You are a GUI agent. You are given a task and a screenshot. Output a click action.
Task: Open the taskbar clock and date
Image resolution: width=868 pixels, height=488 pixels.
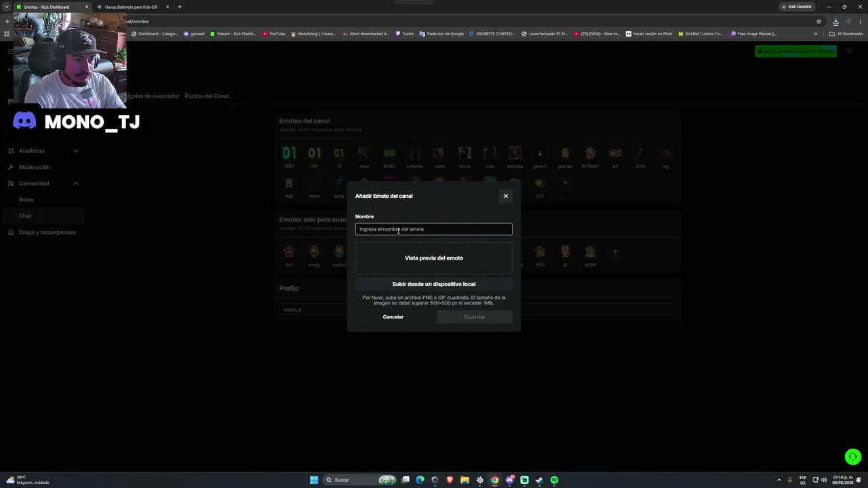(x=842, y=480)
